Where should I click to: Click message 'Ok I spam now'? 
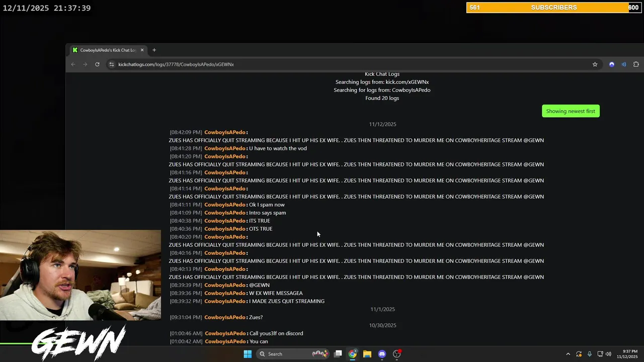(267, 205)
